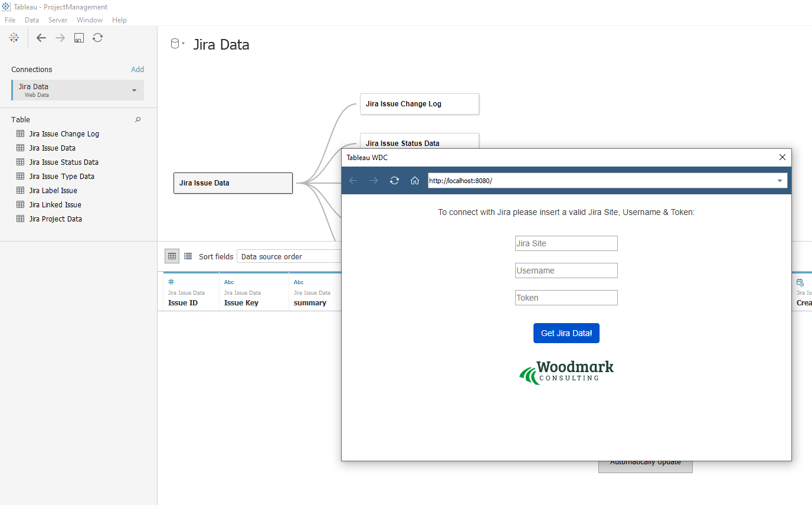Screen dimensions: 812x505
Task: Open the Data menu
Action: [32, 19]
